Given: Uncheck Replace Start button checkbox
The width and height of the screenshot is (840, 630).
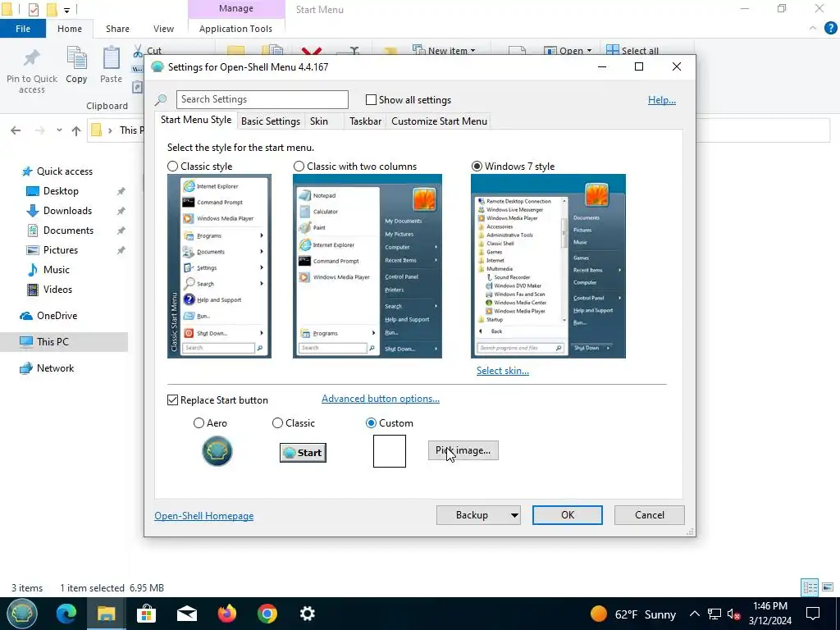Looking at the screenshot, I should [x=172, y=400].
